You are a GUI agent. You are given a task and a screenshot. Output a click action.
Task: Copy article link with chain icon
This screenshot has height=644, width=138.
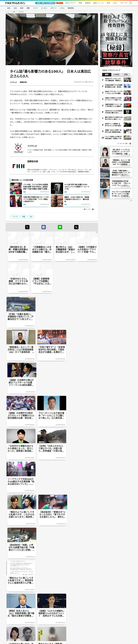(x=76, y=227)
